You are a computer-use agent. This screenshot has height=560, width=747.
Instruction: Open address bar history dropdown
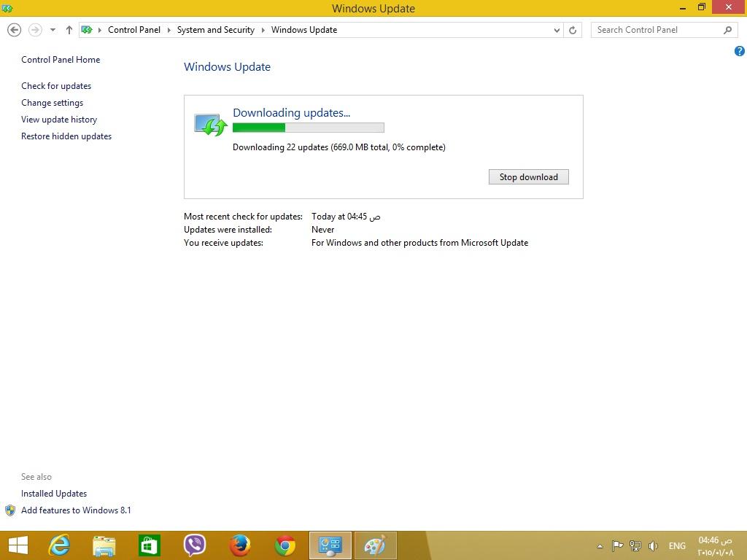pyautogui.click(x=557, y=30)
